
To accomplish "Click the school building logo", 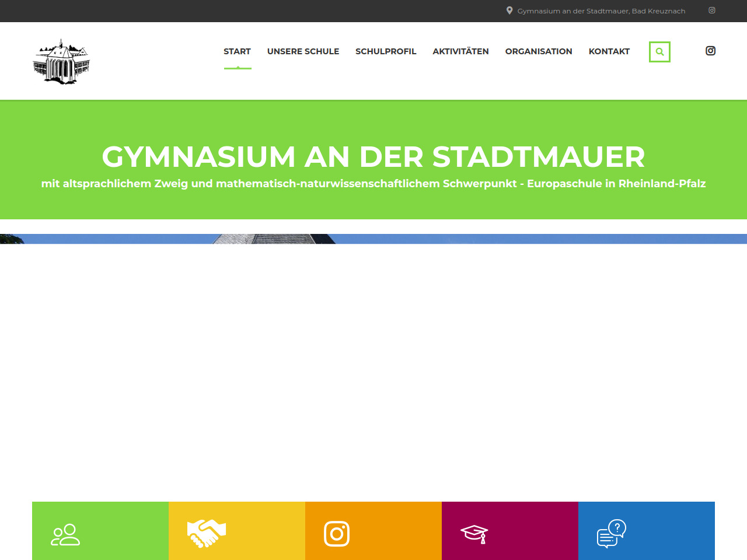I will tap(61, 62).
